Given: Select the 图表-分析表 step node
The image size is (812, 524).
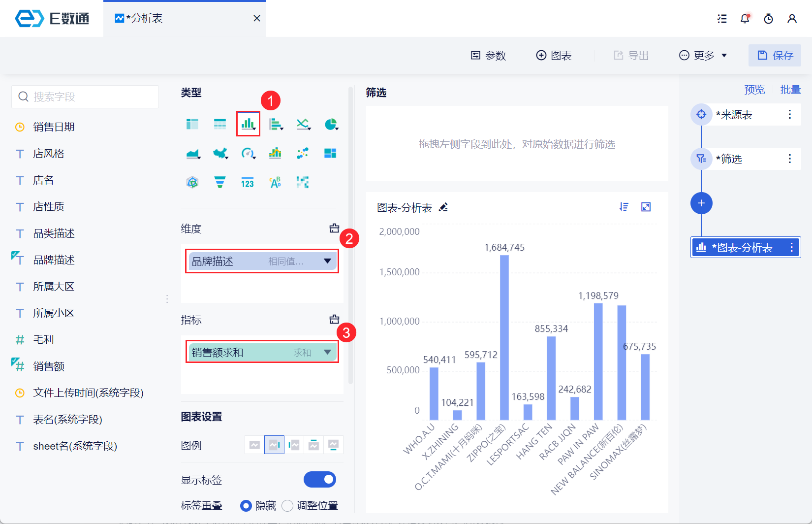Looking at the screenshot, I should pos(746,247).
